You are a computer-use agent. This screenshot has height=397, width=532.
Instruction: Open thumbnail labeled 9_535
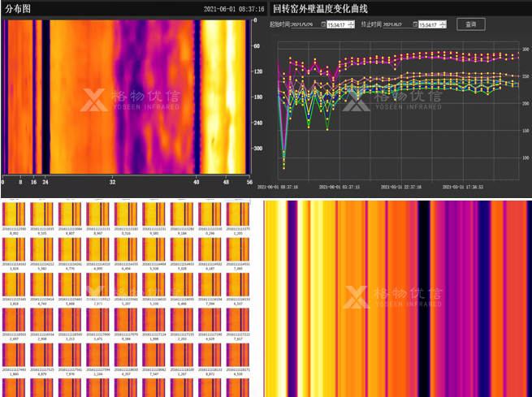41,214
